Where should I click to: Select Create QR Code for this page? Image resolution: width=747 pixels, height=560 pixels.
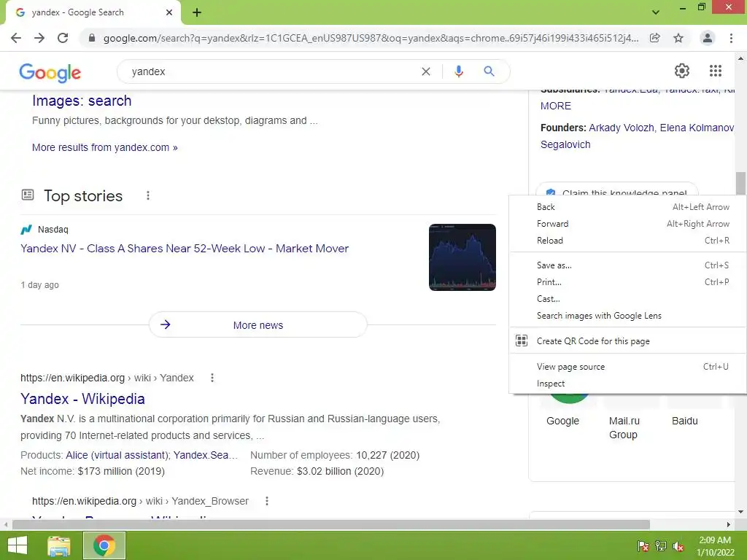pyautogui.click(x=628, y=341)
